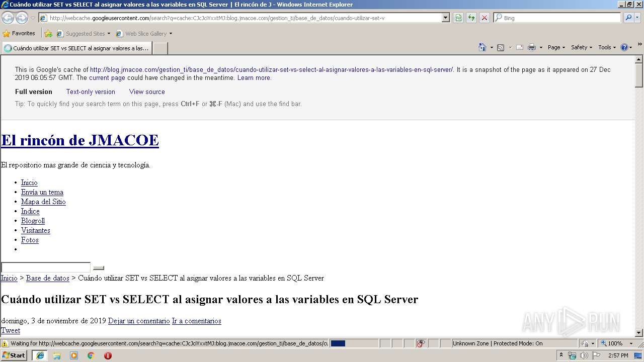Change zoom level 100% control
Screen dimensions: 644x362
point(616,343)
